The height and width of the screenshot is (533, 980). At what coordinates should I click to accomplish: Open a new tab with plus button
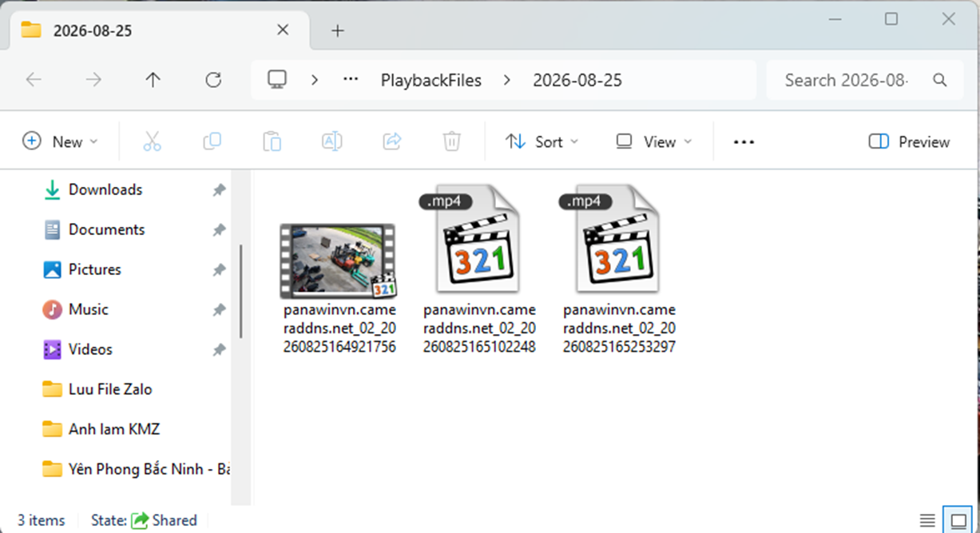338,30
